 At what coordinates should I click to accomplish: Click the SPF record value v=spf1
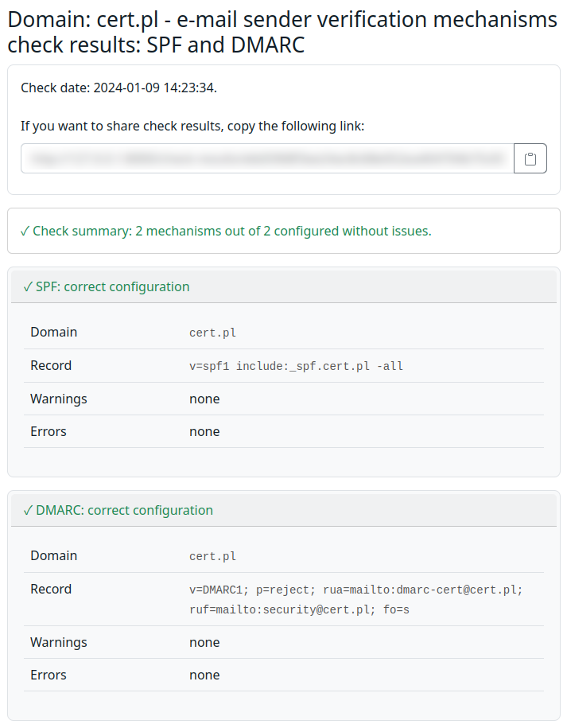(297, 366)
